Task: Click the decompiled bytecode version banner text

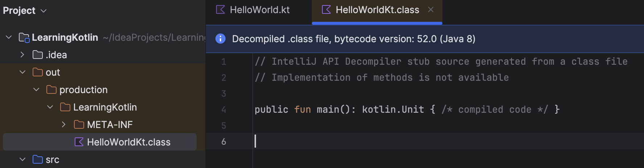Action: 354,39
